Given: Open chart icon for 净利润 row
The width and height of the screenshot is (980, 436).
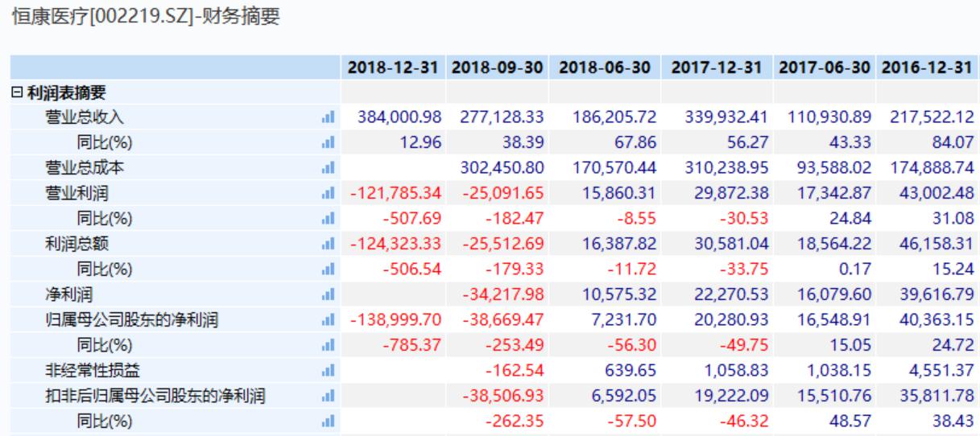Looking at the screenshot, I should pos(328,296).
